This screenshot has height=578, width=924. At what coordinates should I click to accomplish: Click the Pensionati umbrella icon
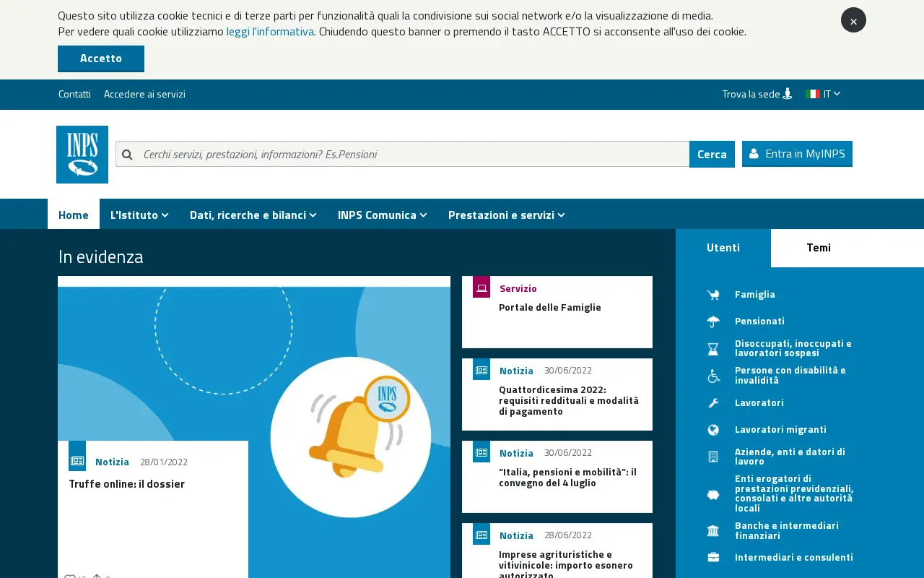click(x=713, y=321)
